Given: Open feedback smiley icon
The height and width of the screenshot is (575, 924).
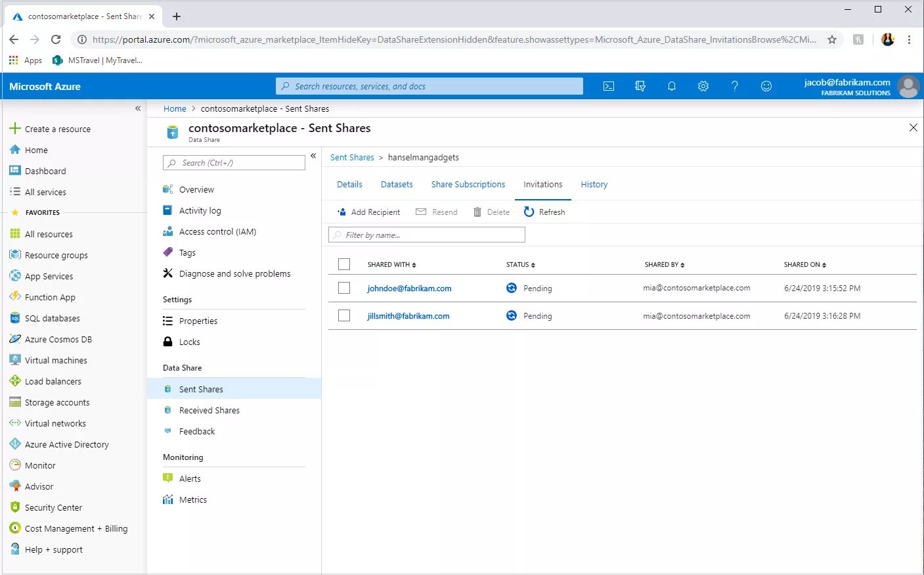Looking at the screenshot, I should (766, 86).
